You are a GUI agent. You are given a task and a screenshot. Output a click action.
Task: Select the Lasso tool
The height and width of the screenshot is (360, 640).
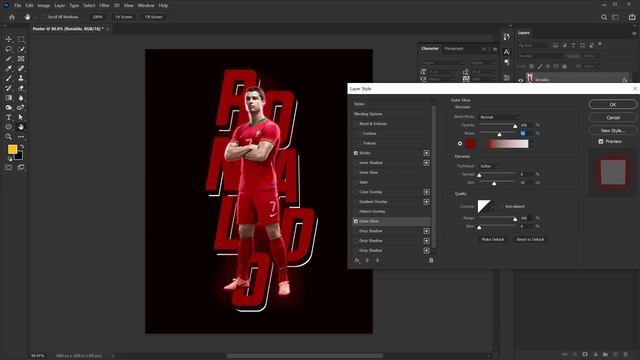point(9,49)
